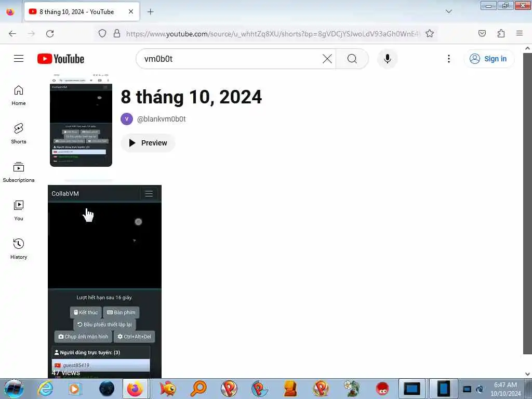Click the '8 tháng 10, 2024' page title

(191, 97)
